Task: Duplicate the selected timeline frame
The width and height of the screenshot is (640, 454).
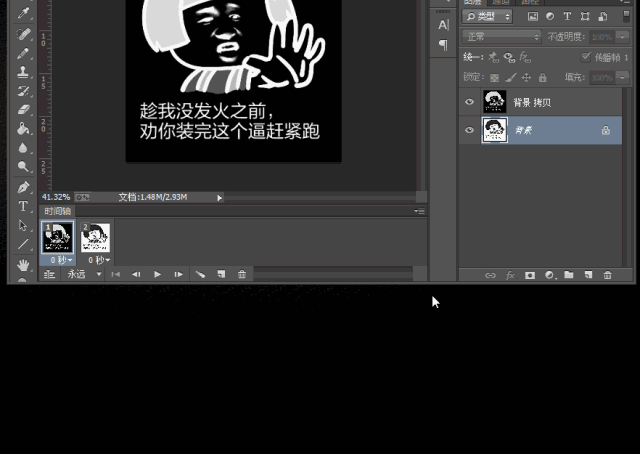Action: point(221,274)
